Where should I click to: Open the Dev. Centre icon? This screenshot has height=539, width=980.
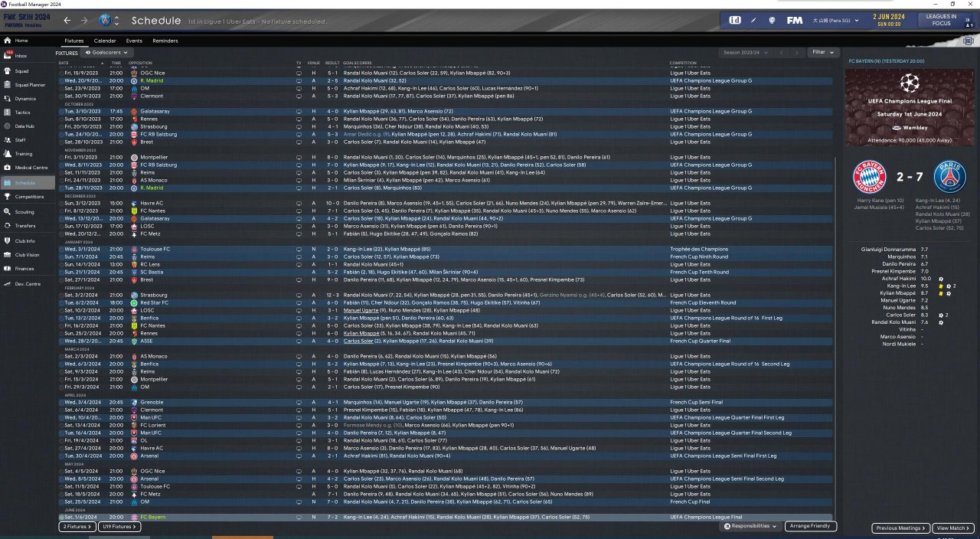7,284
